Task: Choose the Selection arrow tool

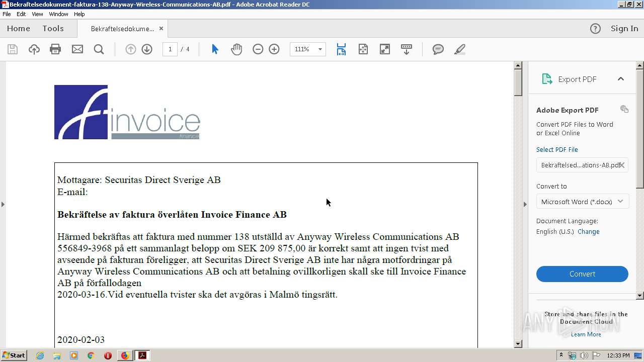Action: [x=215, y=49]
